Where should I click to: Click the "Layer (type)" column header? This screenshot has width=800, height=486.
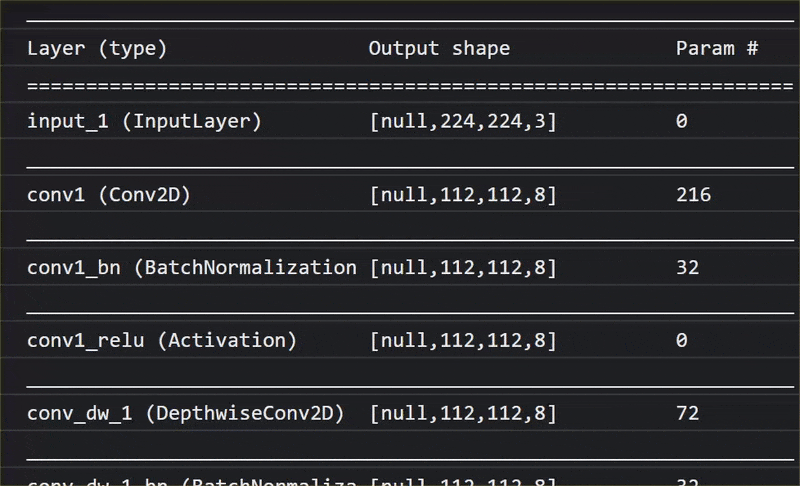click(97, 48)
